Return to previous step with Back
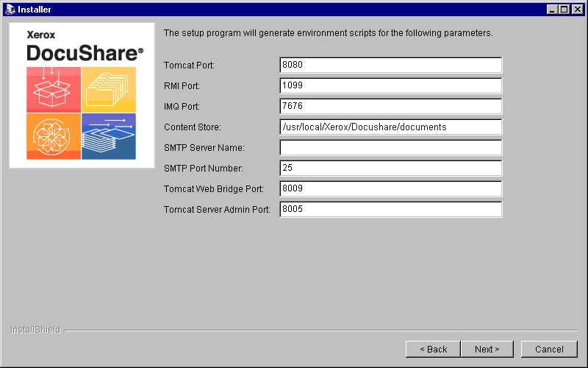Image resolution: width=588 pixels, height=368 pixels. coord(433,349)
